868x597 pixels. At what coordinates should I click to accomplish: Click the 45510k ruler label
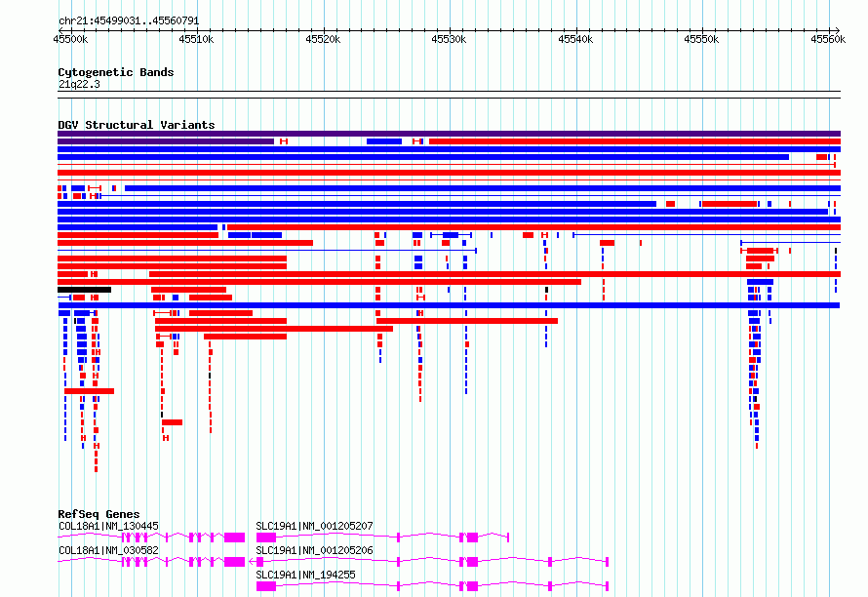tap(196, 39)
